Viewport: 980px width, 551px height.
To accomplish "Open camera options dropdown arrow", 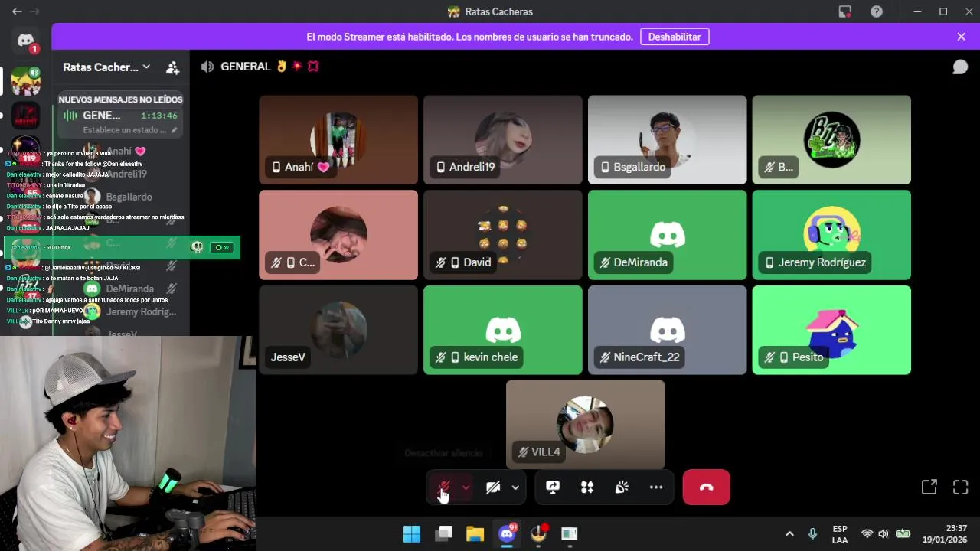I will 515,487.
